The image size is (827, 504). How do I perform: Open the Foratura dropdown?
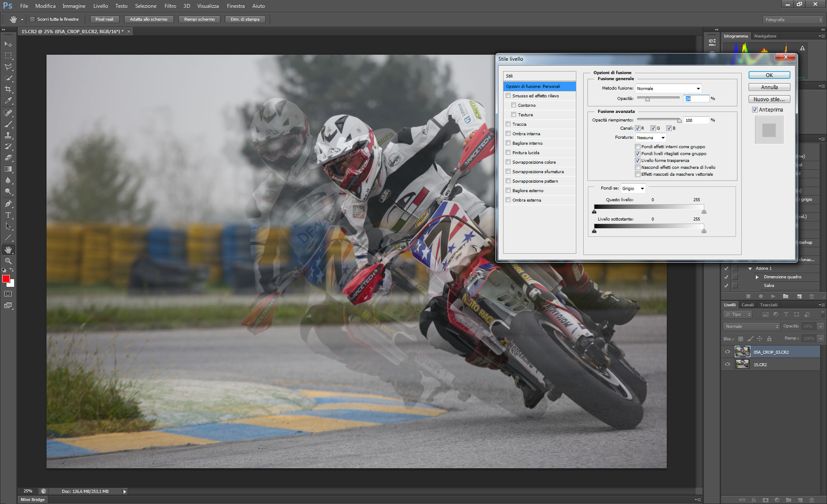(651, 138)
